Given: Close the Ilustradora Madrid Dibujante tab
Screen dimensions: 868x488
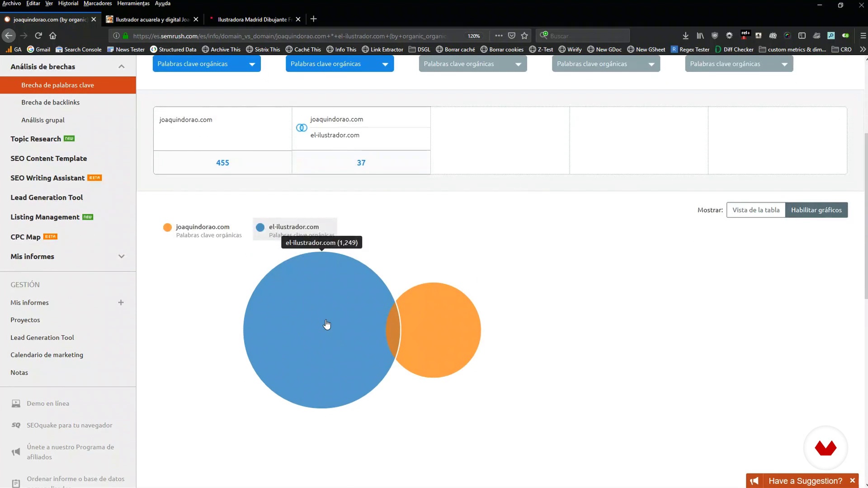Looking at the screenshot, I should (x=298, y=19).
